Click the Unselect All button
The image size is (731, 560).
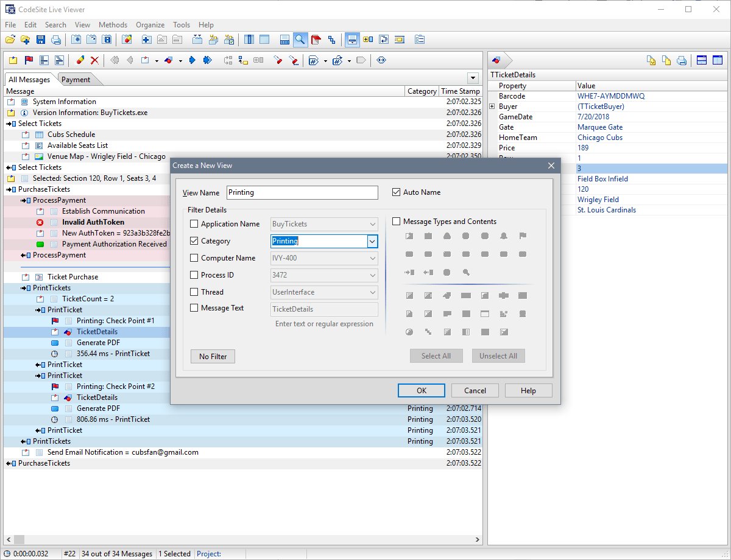tap(498, 355)
